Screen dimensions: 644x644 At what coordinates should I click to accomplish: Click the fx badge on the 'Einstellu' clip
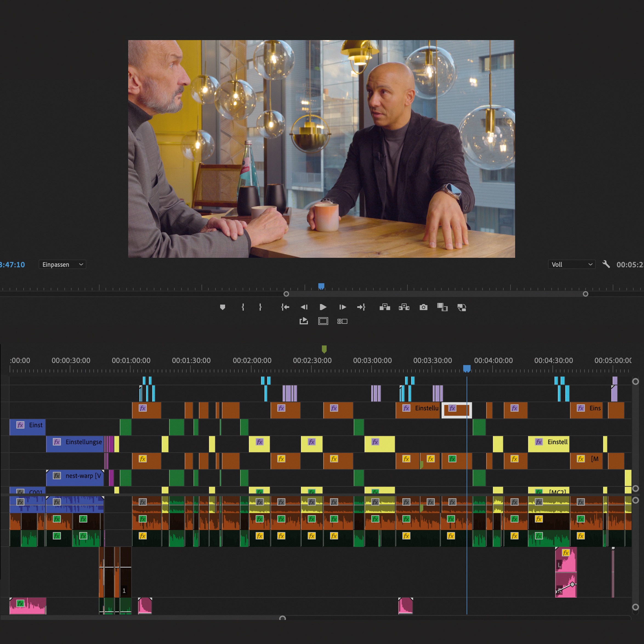pos(406,408)
